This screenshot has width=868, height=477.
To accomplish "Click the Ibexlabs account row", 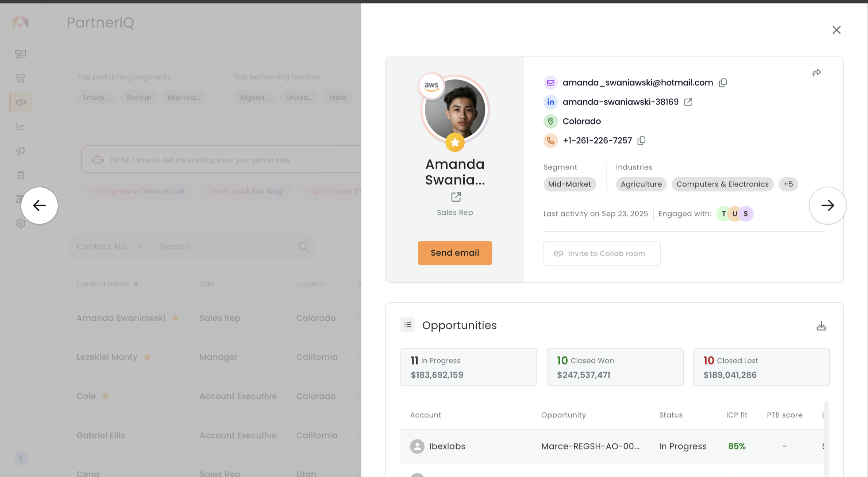I will coord(447,446).
